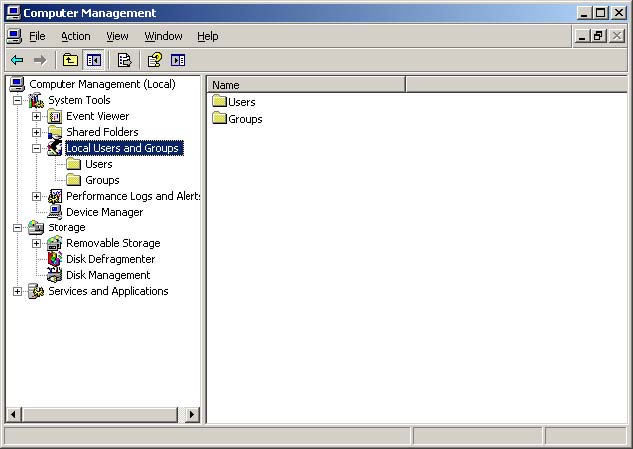Click tree pane scroll right arrow
The height and width of the screenshot is (449, 633).
click(x=192, y=414)
